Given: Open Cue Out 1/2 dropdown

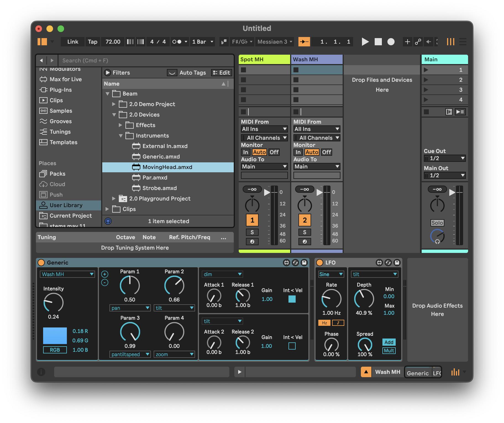Looking at the screenshot, I should coord(445,158).
